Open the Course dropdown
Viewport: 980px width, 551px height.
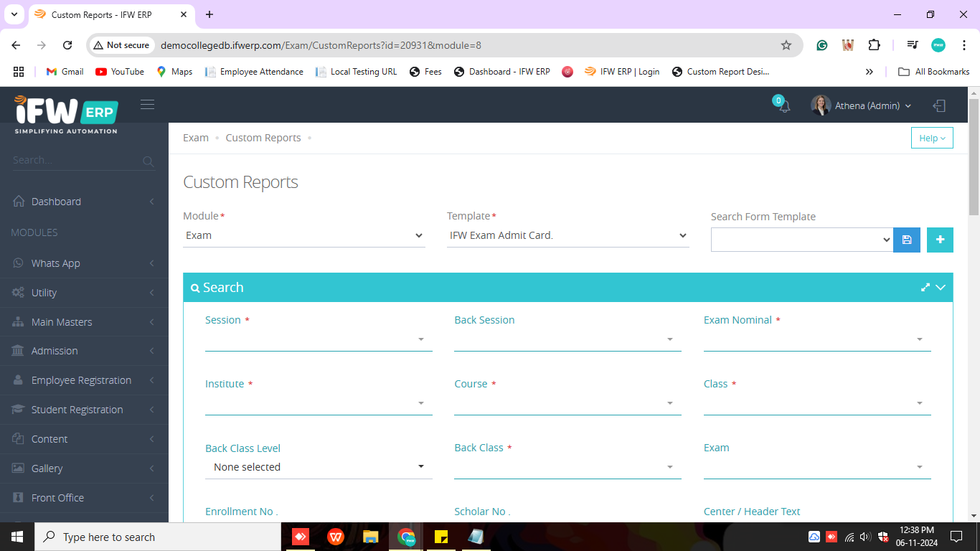[x=567, y=403]
